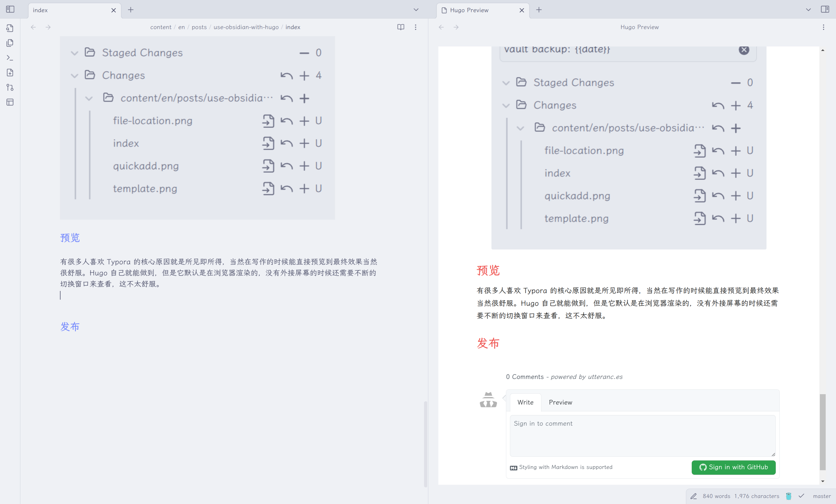This screenshot has width=836, height=504.
Task: Switch index note to reading view
Action: point(401,27)
